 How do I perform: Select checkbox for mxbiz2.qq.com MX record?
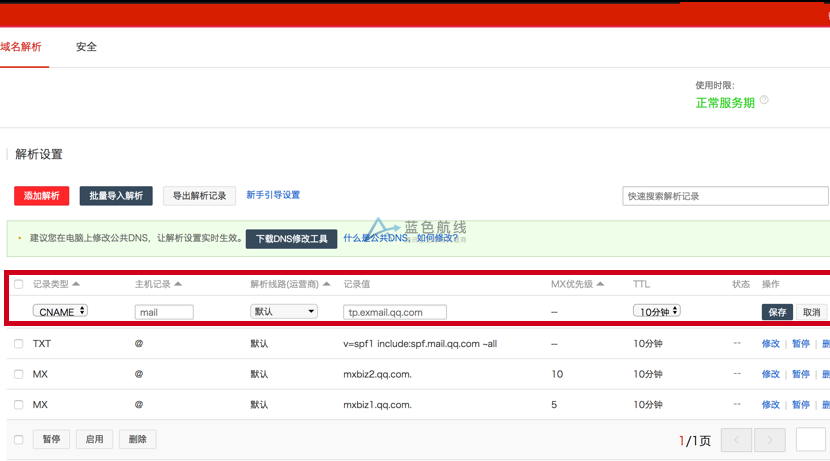19,374
